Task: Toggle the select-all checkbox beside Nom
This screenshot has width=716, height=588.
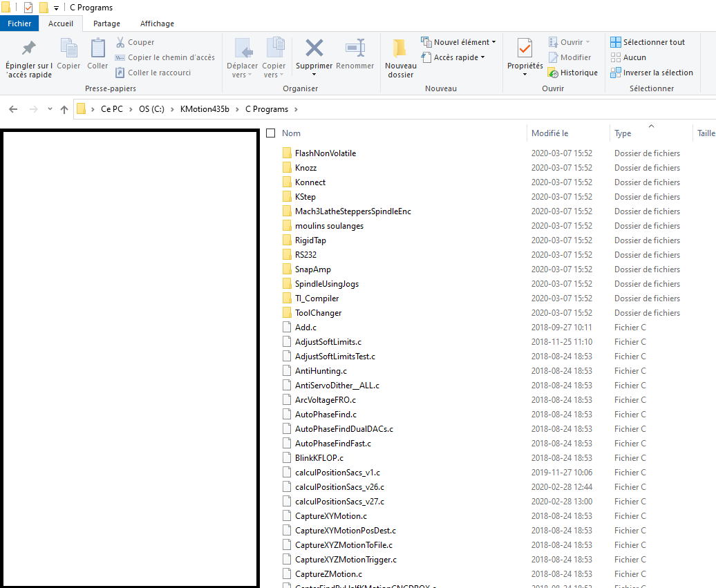Action: click(271, 133)
